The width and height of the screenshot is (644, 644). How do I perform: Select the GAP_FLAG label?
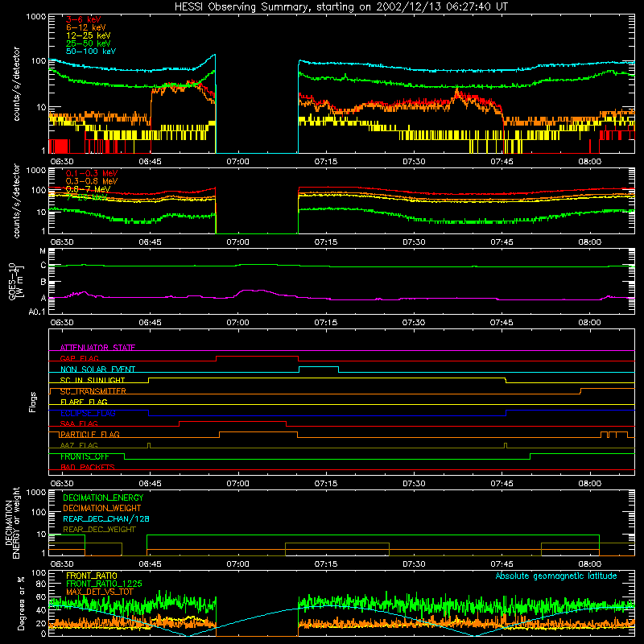coord(80,358)
